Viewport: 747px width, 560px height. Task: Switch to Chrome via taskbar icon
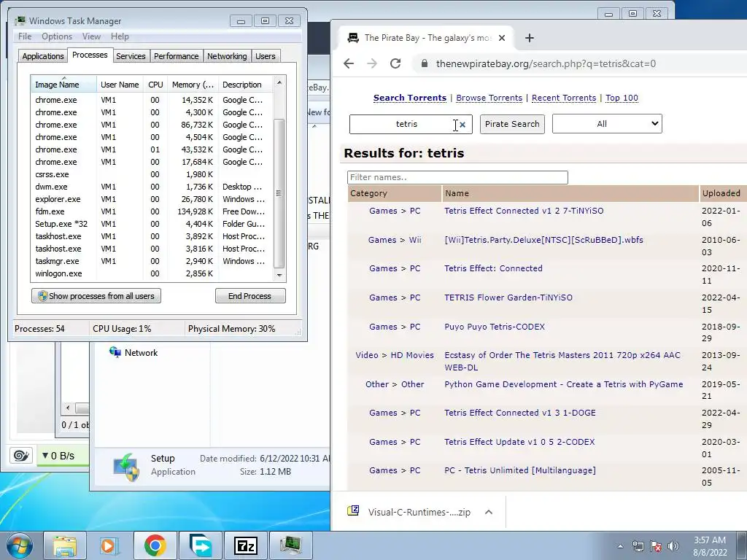(x=155, y=545)
